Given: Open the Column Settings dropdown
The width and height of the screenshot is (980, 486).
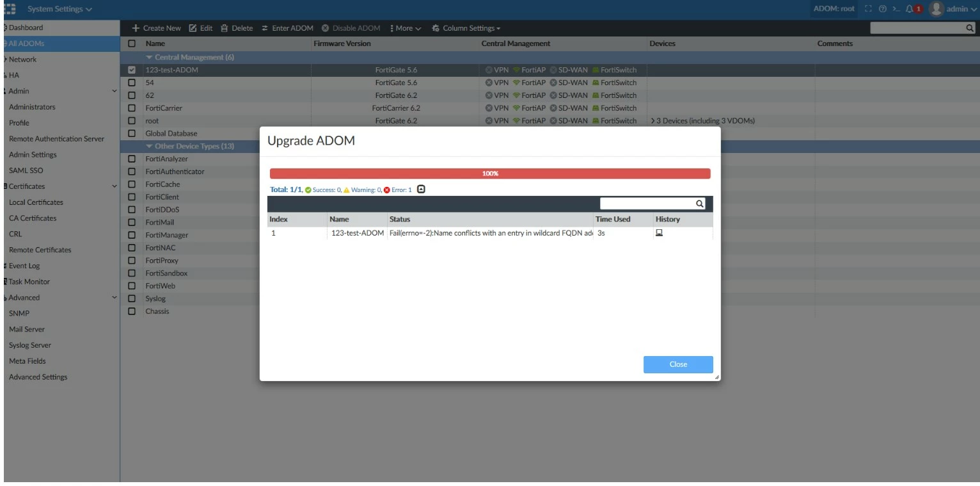Looking at the screenshot, I should pyautogui.click(x=466, y=28).
